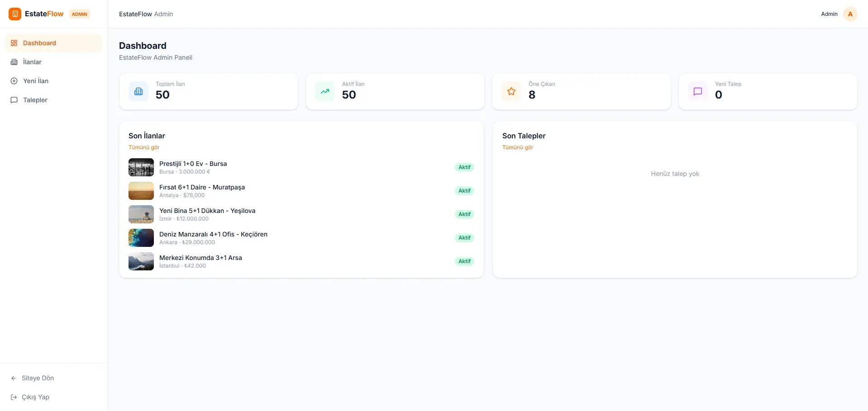The width and height of the screenshot is (868, 411).
Task: Open listing Deniz Manzaralı 4+1 Ofis - Keçiören
Action: pyautogui.click(x=213, y=234)
